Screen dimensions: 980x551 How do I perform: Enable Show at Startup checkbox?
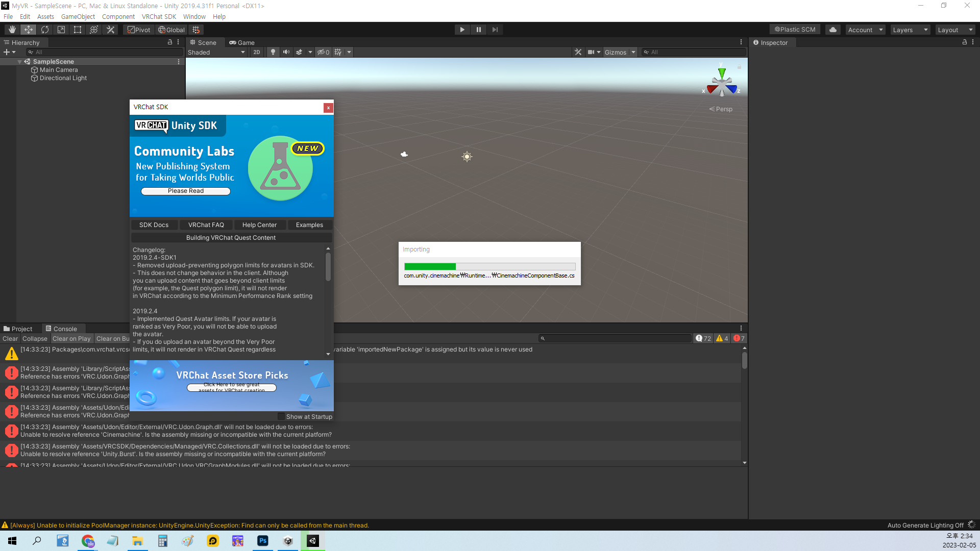[281, 416]
